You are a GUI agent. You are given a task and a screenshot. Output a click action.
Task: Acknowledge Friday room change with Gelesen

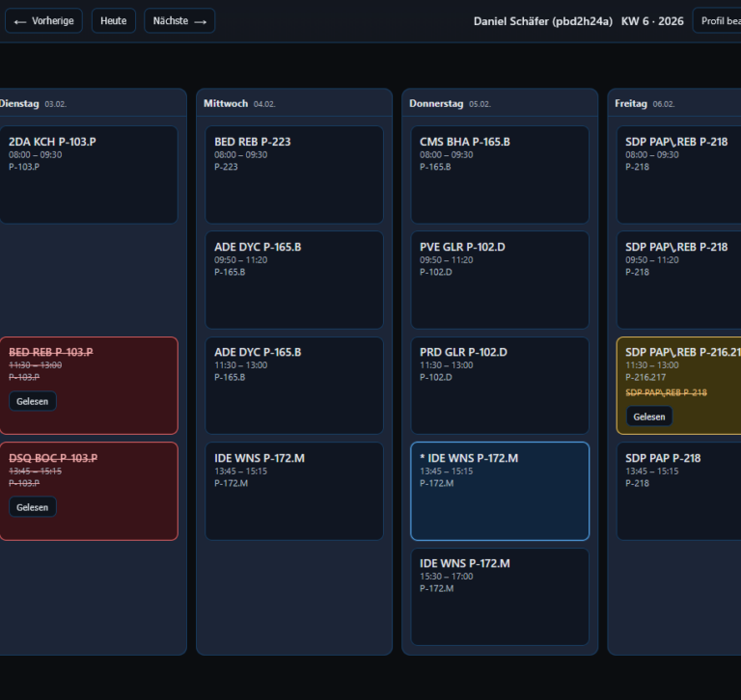(649, 417)
